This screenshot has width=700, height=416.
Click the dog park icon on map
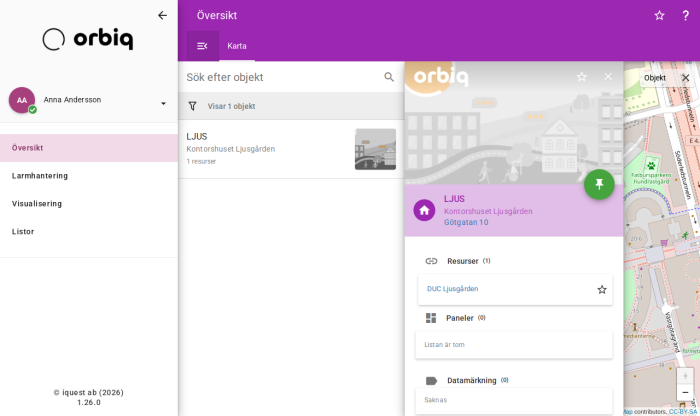coord(651,166)
